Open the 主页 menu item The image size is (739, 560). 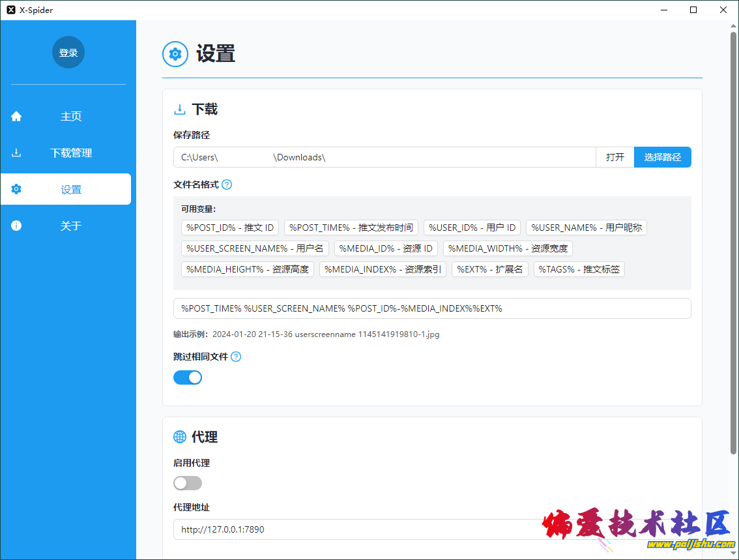coord(70,117)
